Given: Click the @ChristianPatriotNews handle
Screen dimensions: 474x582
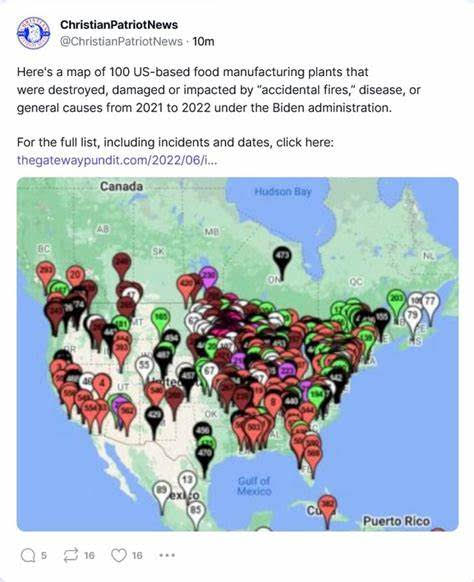Looking at the screenshot, I should [x=121, y=41].
